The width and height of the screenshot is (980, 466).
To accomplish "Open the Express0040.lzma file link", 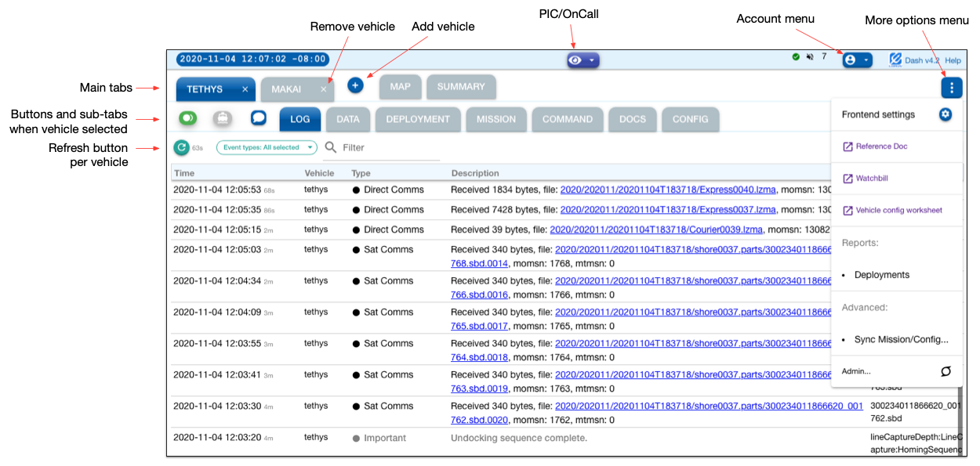I will [x=668, y=190].
